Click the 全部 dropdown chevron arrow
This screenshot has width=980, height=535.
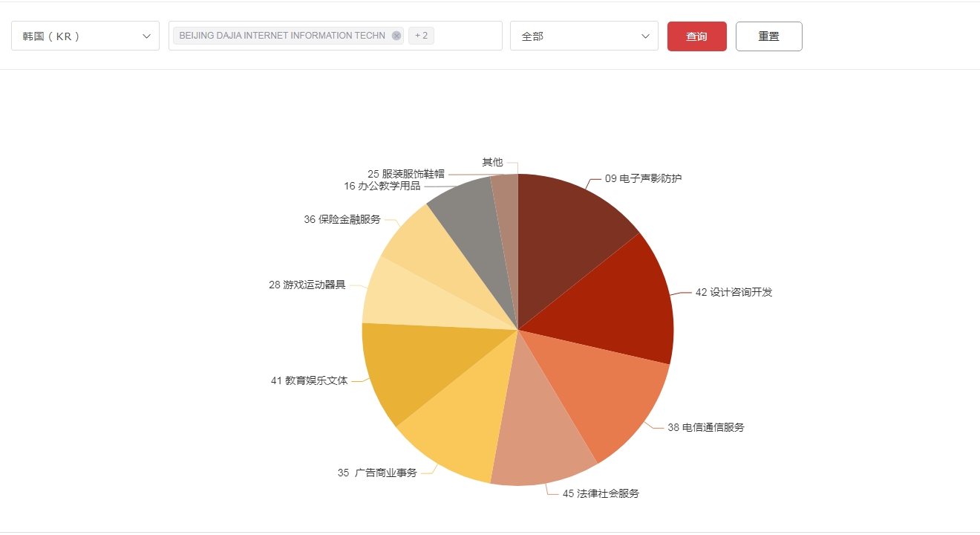pyautogui.click(x=645, y=35)
